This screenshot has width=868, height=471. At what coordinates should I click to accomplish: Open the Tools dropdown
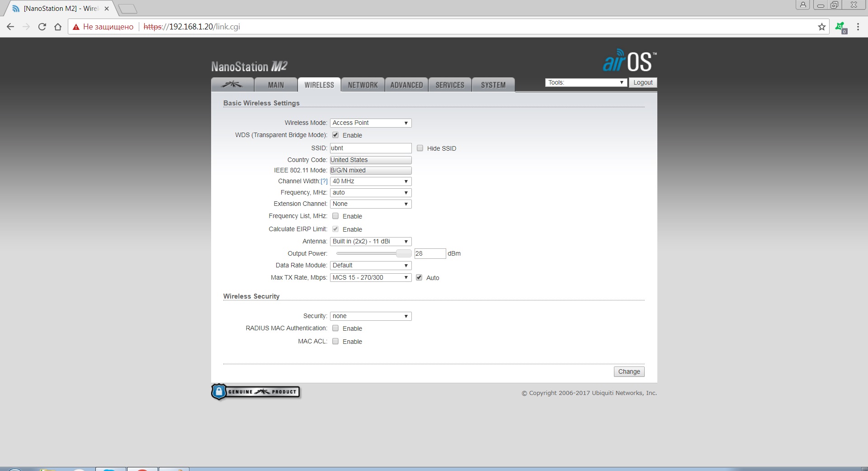pos(586,82)
